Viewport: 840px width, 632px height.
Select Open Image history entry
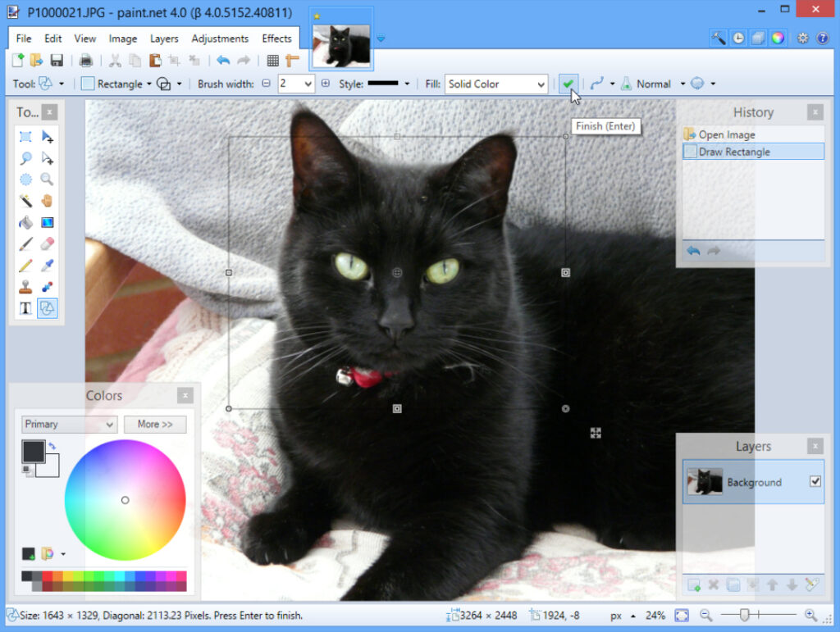(726, 134)
